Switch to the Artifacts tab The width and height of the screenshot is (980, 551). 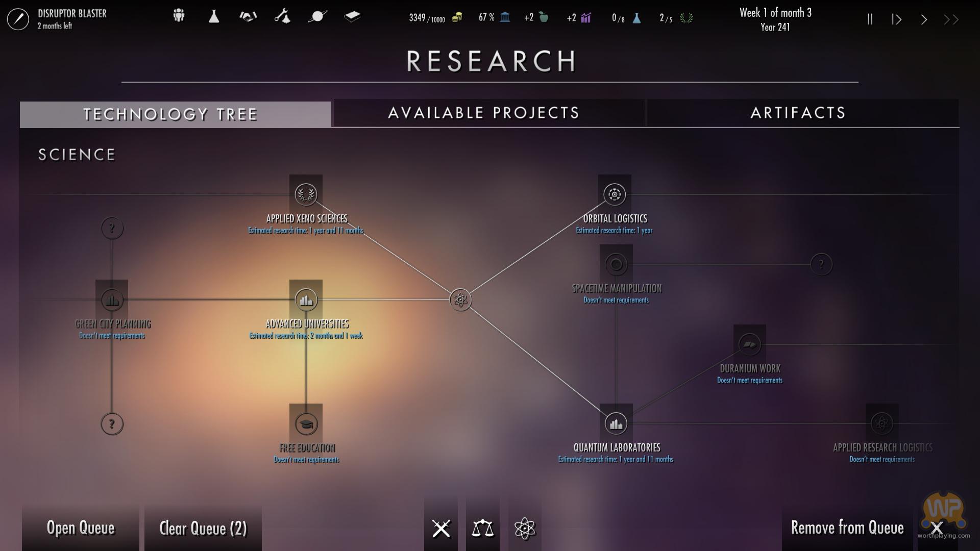click(798, 113)
